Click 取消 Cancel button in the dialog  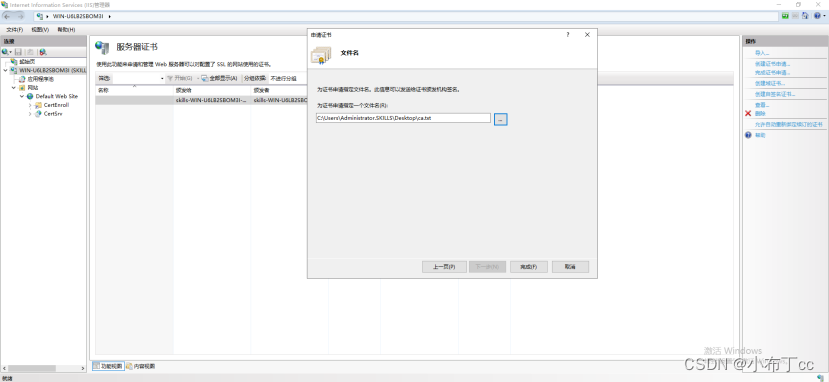coord(570,267)
